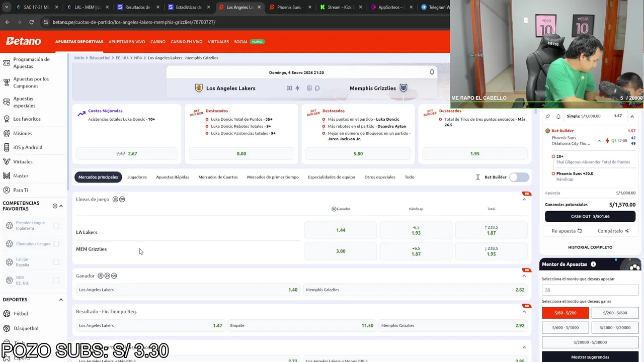Select LA Lakers winner odds 1.44
The width and height of the screenshot is (644, 362).
pos(341,230)
